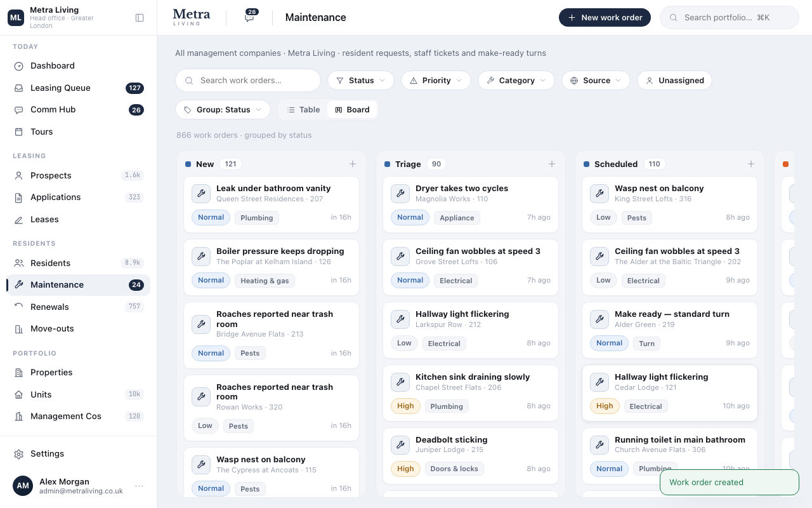812x508 pixels.
Task: Click the plus icon in Scheduled column
Action: tap(751, 164)
